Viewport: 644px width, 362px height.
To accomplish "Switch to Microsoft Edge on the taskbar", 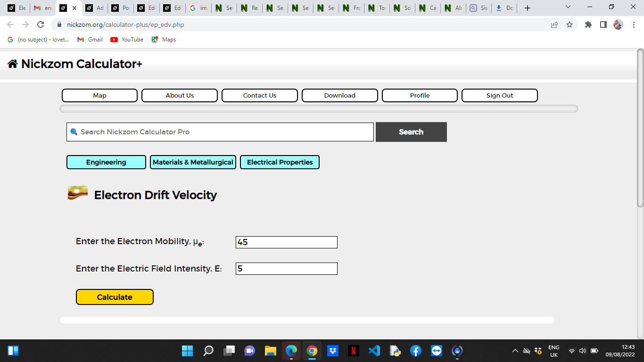I will (291, 351).
